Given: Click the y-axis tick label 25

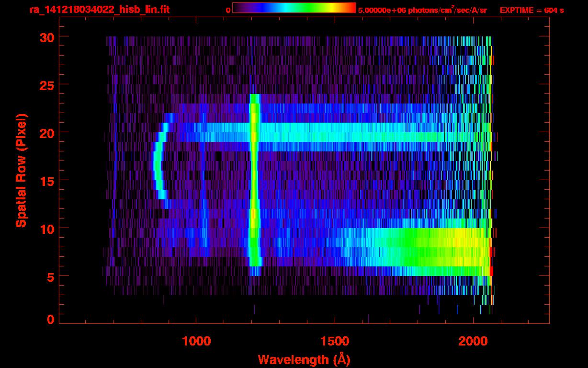Looking at the screenshot, I should point(46,85).
